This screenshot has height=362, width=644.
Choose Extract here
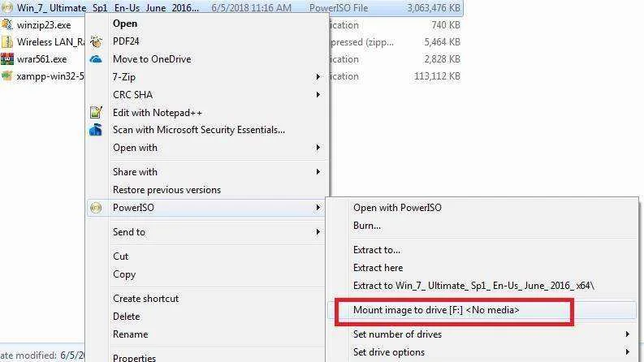(378, 268)
